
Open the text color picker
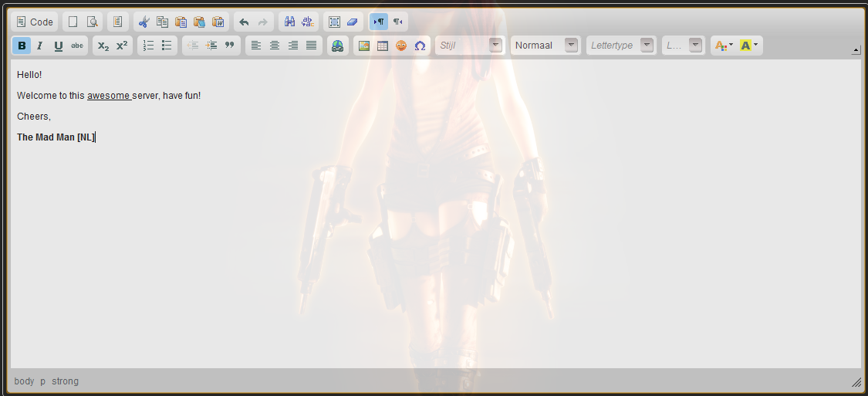point(724,46)
